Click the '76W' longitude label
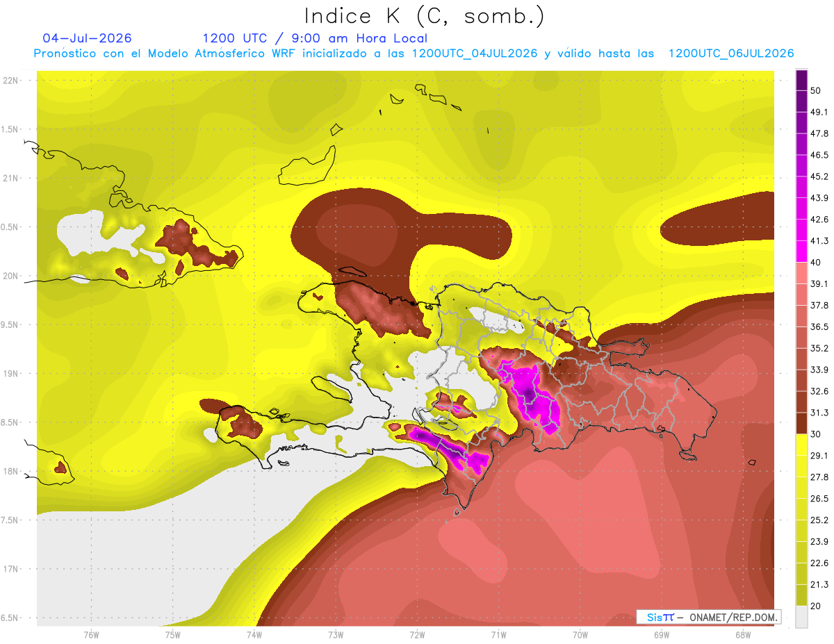The width and height of the screenshot is (834, 644). pos(91,634)
